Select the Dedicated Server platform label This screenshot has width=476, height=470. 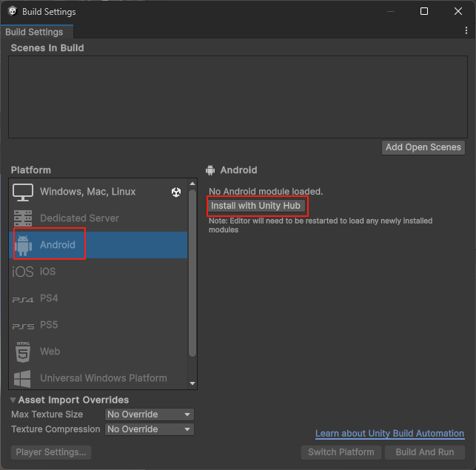click(79, 218)
